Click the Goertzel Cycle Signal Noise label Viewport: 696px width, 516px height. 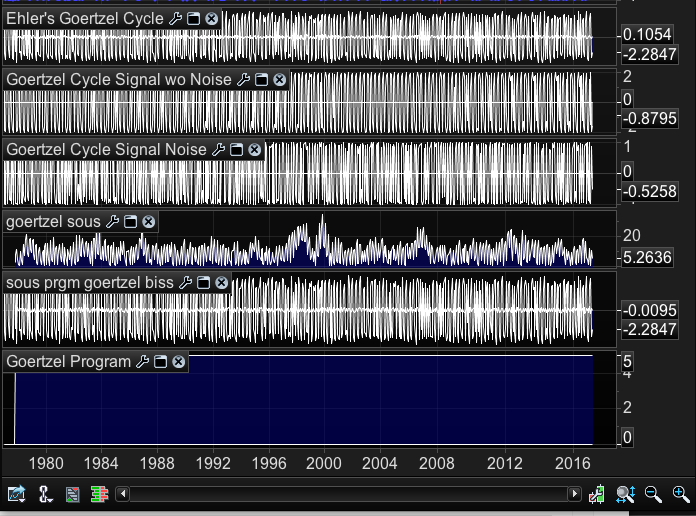pyautogui.click(x=107, y=150)
